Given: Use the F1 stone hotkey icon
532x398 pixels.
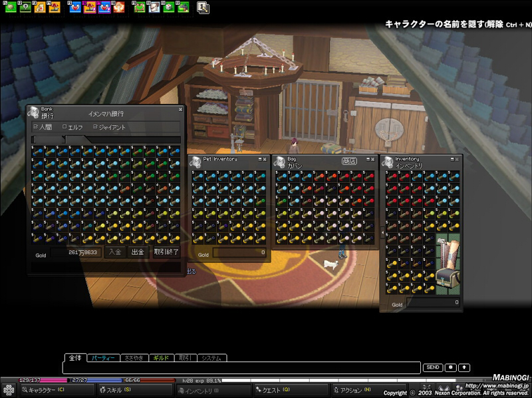Looking at the screenshot, I should pos(11,7).
